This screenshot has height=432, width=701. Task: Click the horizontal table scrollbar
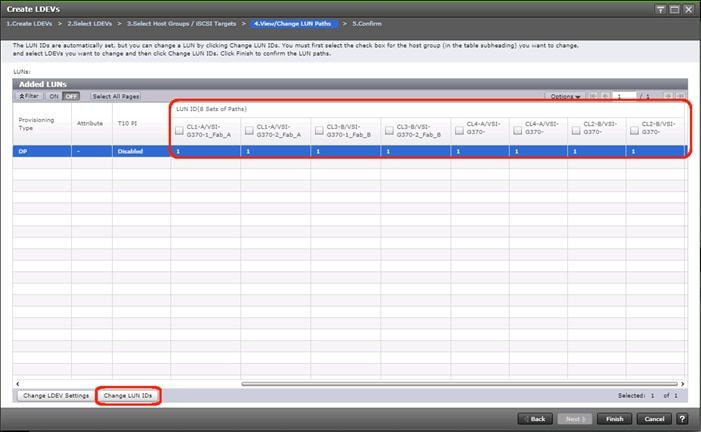[x=460, y=384]
